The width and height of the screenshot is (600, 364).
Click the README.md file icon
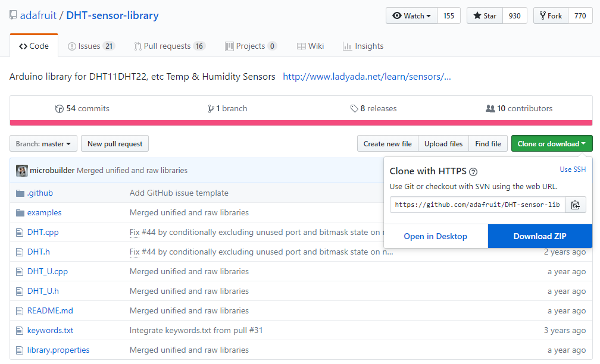pyautogui.click(x=19, y=311)
